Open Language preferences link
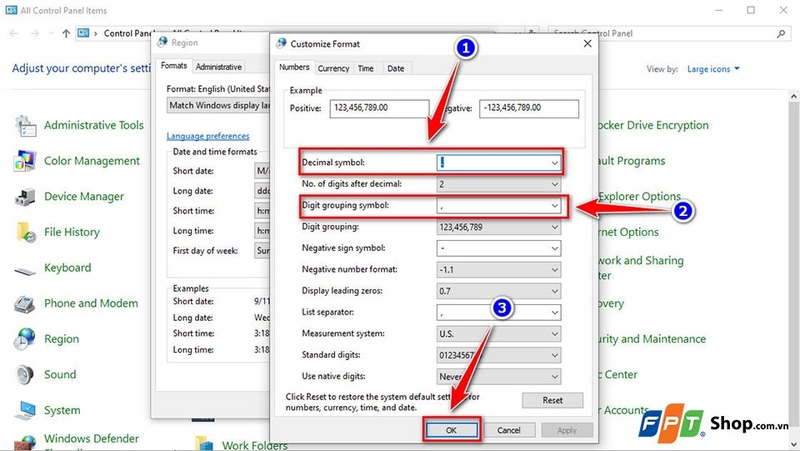The height and width of the screenshot is (451, 800). tap(208, 136)
